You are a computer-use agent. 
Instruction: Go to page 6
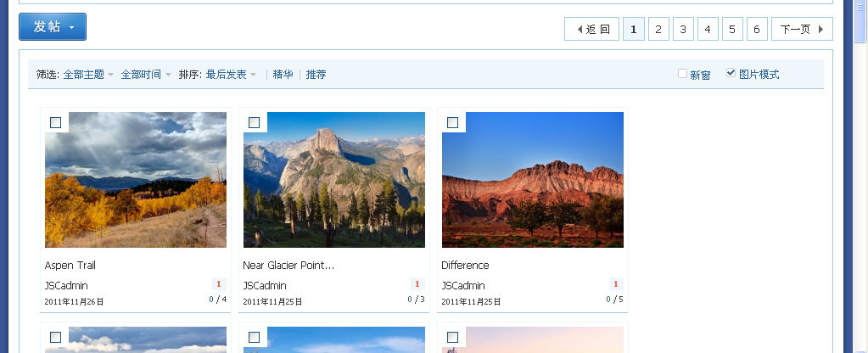pyautogui.click(x=757, y=29)
